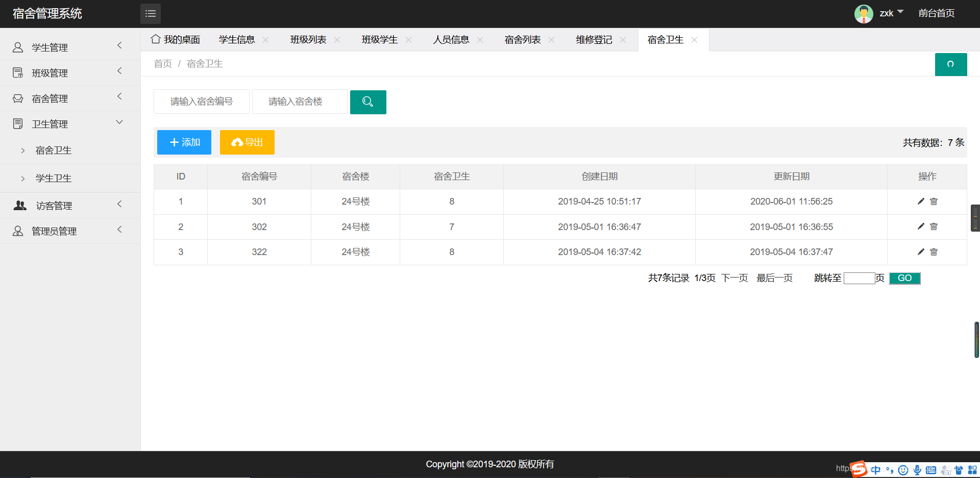Open the IME toolbox grid icon
The image size is (980, 478).
972,470
